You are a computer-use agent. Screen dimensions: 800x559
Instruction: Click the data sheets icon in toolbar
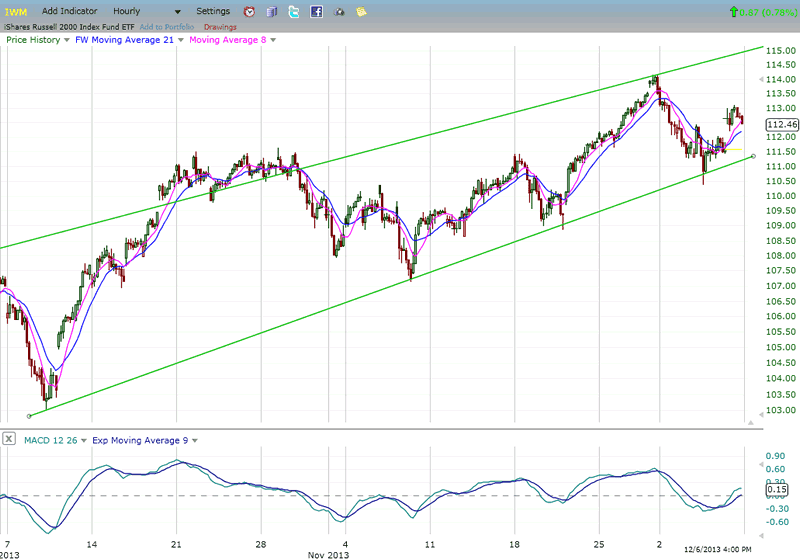click(272, 11)
